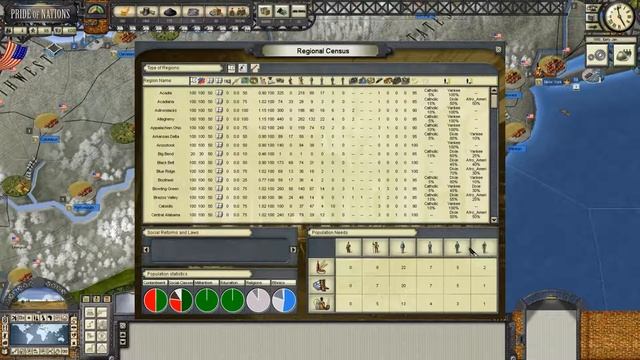The height and width of the screenshot is (360, 640).
Task: Switch to the Militantism statistics tab
Action: click(206, 282)
